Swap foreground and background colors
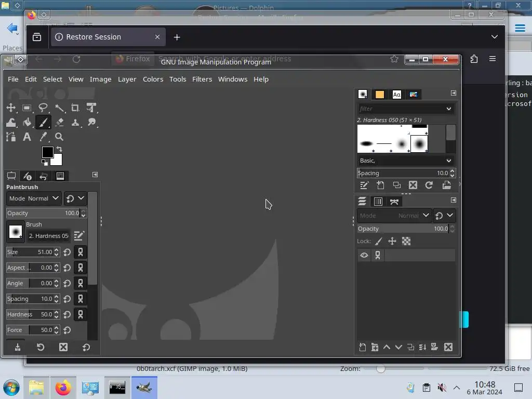The image size is (532, 399). (x=59, y=149)
